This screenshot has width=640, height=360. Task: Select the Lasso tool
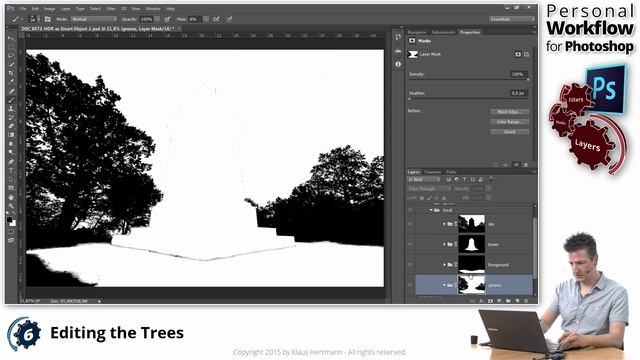[11, 56]
